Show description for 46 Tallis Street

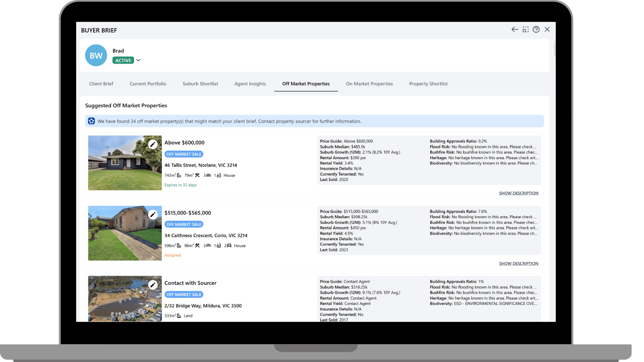[518, 193]
